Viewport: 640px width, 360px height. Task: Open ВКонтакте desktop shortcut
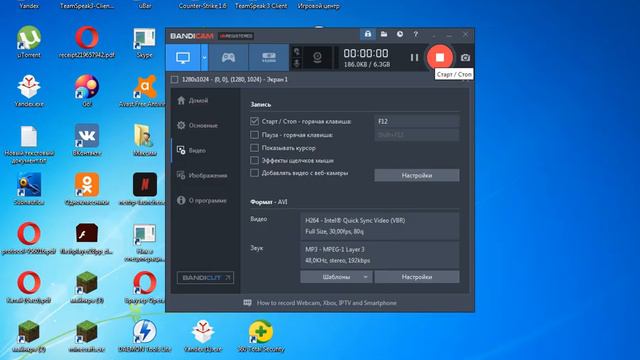[87, 140]
